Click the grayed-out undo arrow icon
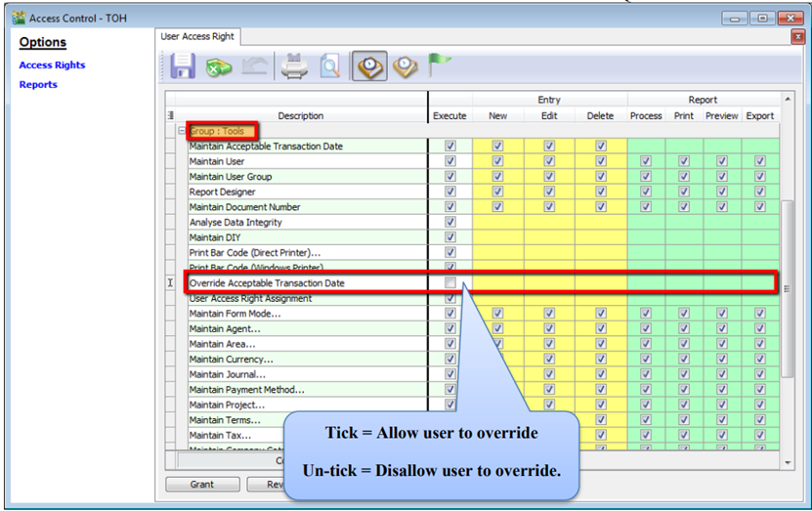 pos(252,66)
